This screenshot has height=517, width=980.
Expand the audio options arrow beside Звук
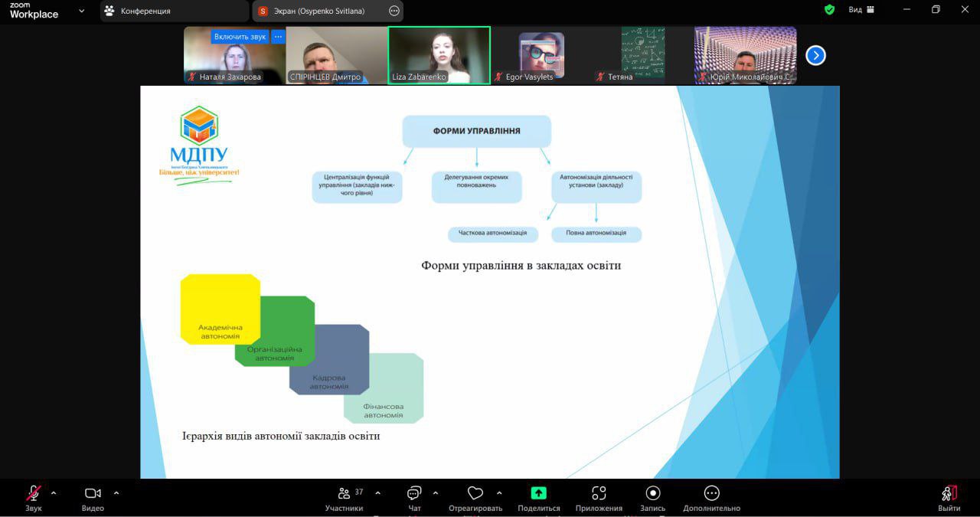point(54,493)
